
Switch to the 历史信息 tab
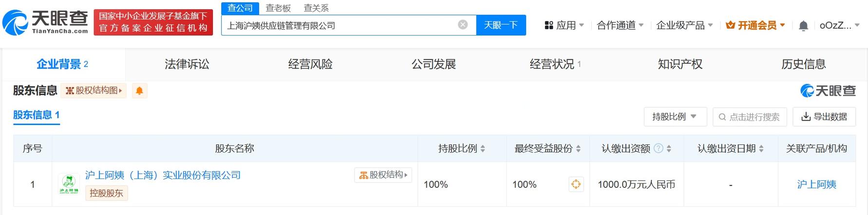coord(804,64)
